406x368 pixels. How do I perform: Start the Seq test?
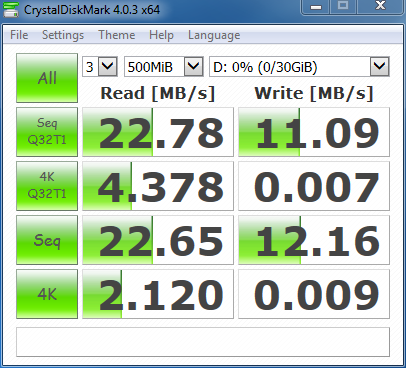click(x=47, y=240)
